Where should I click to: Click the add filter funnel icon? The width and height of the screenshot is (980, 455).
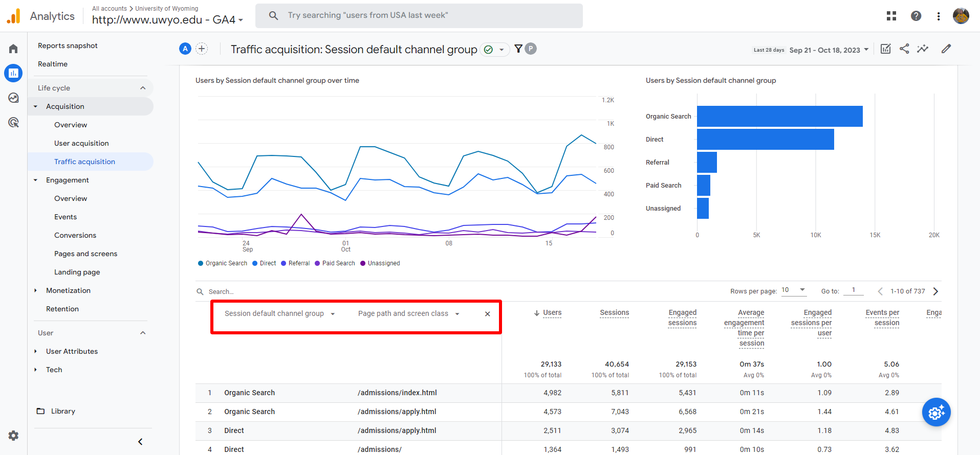coord(518,49)
